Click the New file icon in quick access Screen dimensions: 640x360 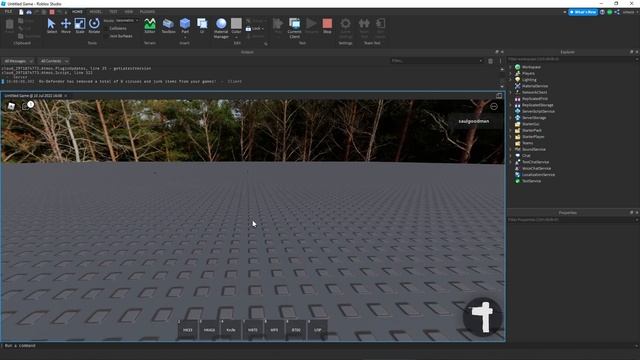[x=21, y=12]
